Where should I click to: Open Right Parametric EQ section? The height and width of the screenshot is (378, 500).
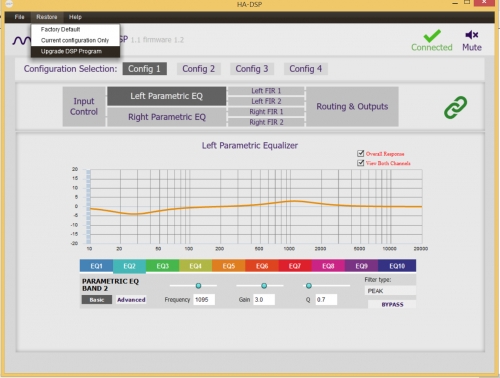(x=166, y=117)
